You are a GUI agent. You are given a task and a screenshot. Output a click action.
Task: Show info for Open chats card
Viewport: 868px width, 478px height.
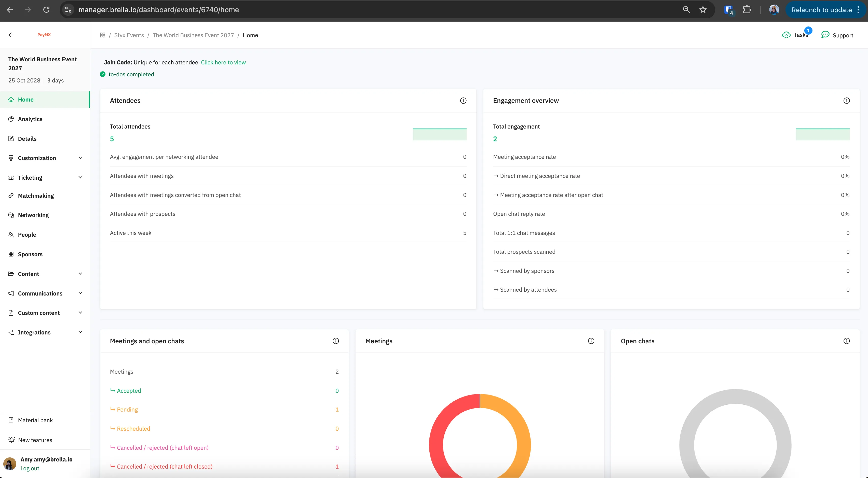pos(846,341)
